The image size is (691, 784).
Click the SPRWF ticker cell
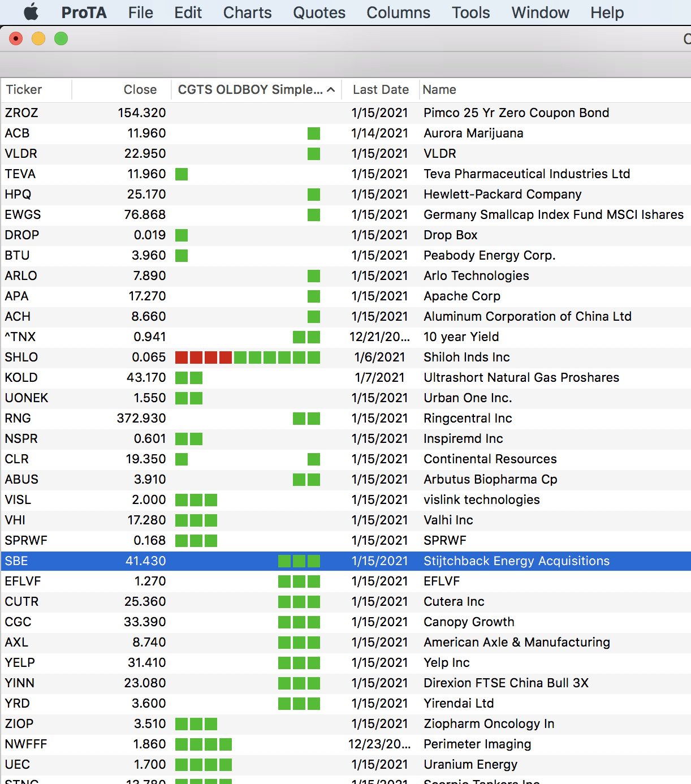[x=26, y=540]
